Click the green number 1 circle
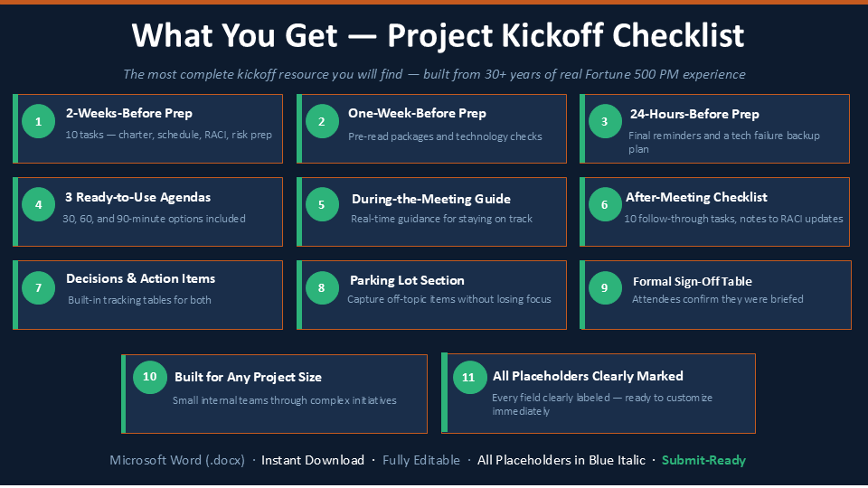Screen dimensions: 868x488 click(x=38, y=121)
